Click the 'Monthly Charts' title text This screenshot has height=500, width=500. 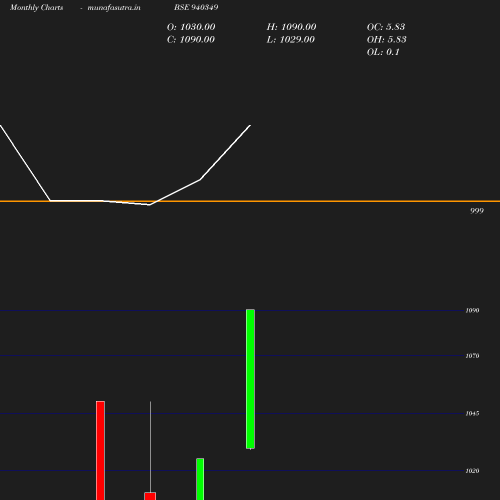(x=37, y=7)
